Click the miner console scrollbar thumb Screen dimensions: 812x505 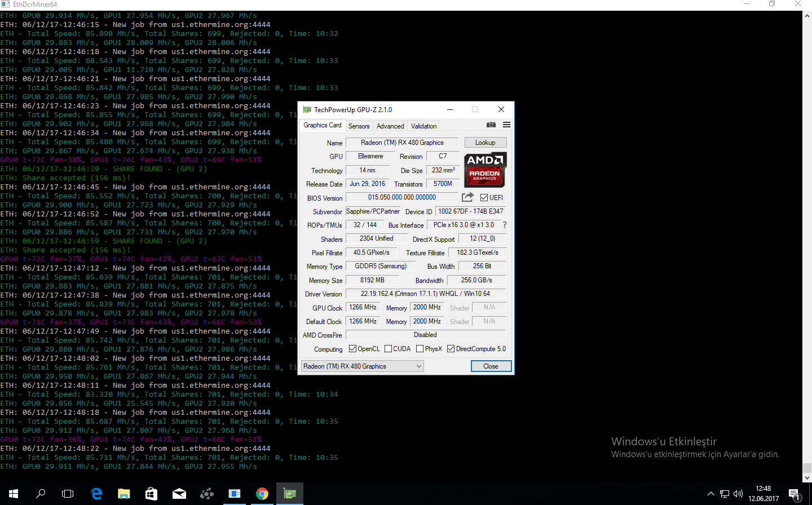pos(807,468)
